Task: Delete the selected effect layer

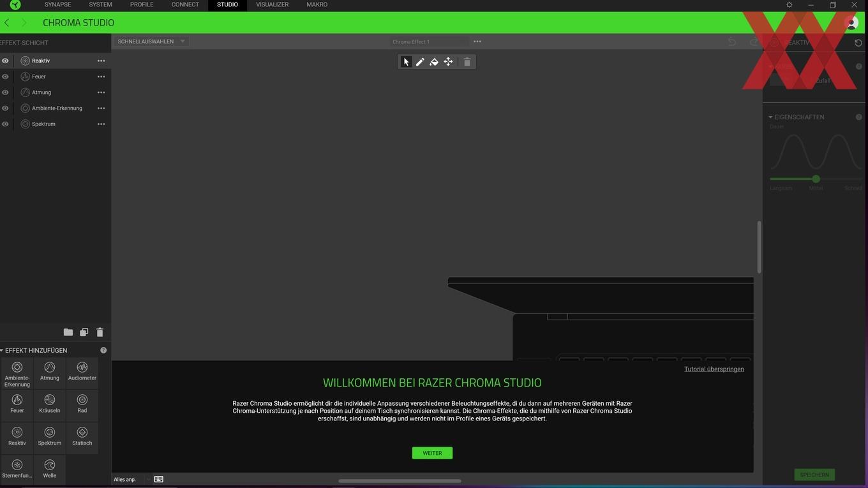Action: (x=100, y=332)
